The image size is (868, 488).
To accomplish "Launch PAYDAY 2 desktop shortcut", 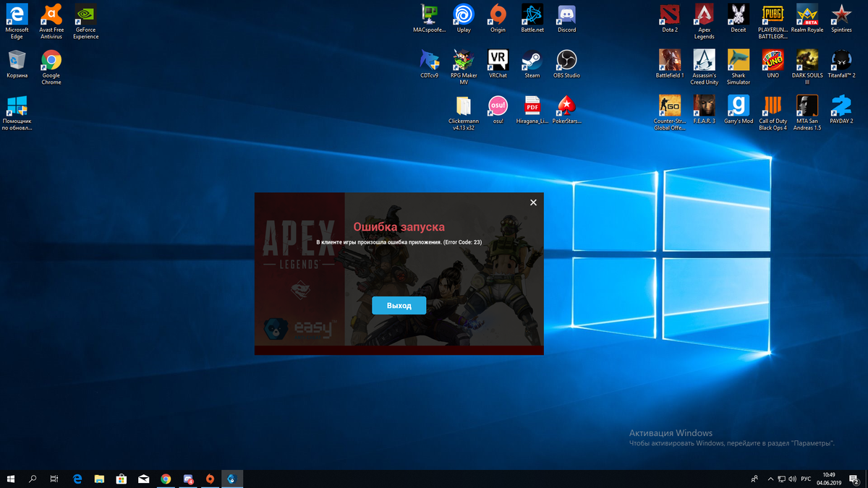I will tap(841, 110).
